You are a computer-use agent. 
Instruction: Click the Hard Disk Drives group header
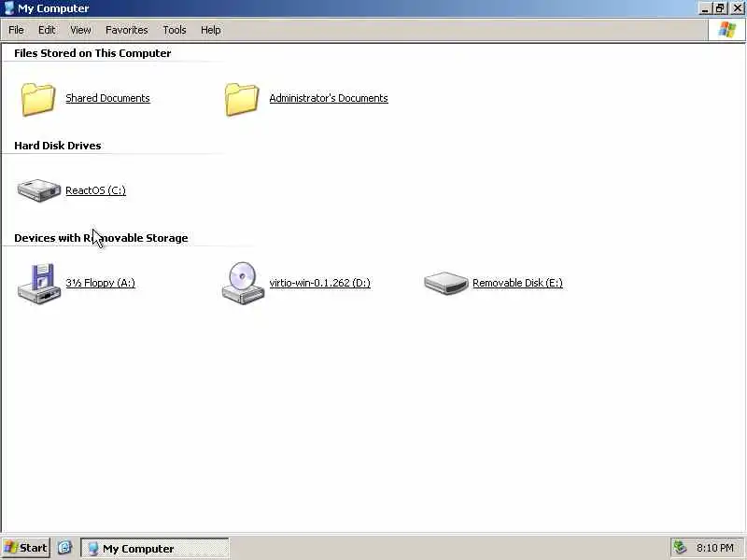58,146
